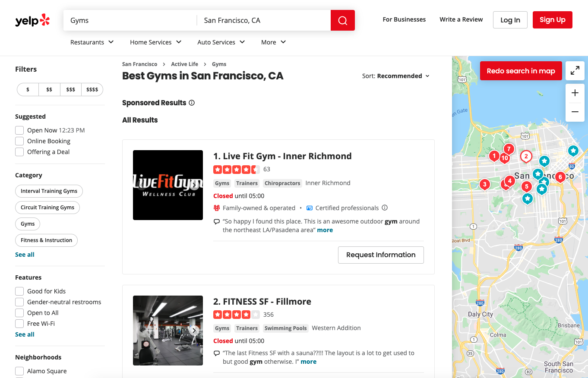Zoom in on the map with plus icon
588x378 pixels.
point(575,92)
